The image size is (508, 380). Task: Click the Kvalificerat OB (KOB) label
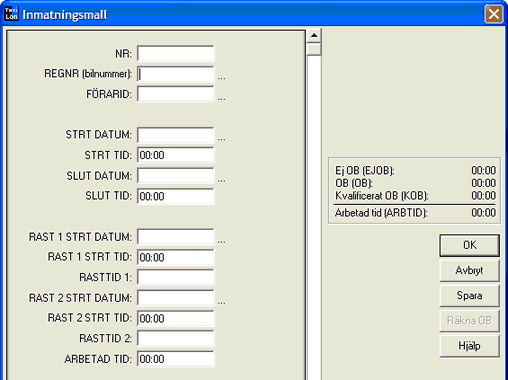point(381,196)
